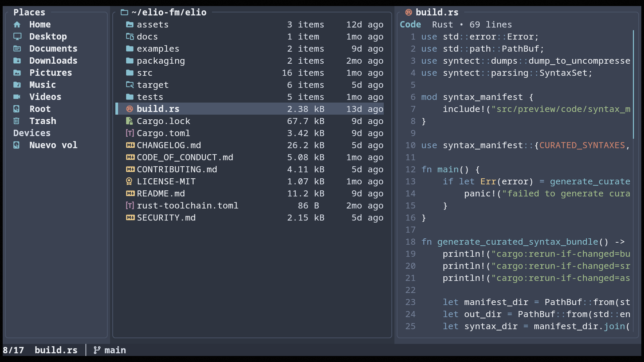Click the markdown icon beside SECURITY.md
This screenshot has width=644, height=362.
pos(130,218)
